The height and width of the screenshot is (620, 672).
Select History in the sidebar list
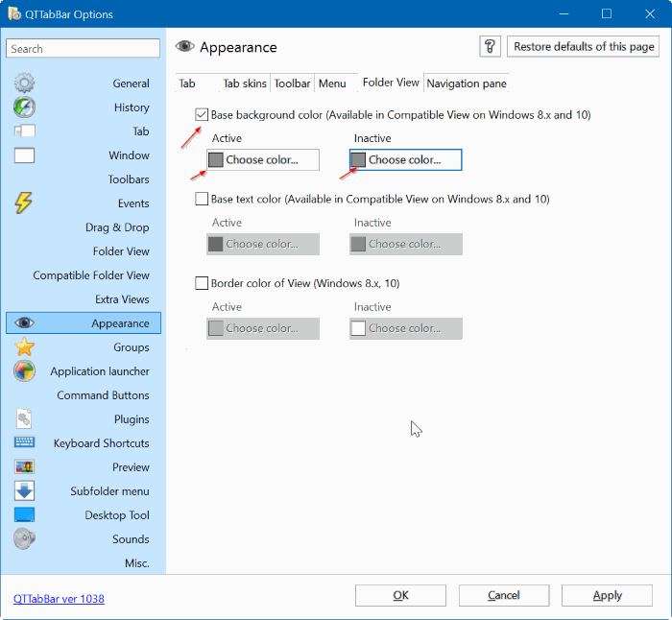click(132, 107)
